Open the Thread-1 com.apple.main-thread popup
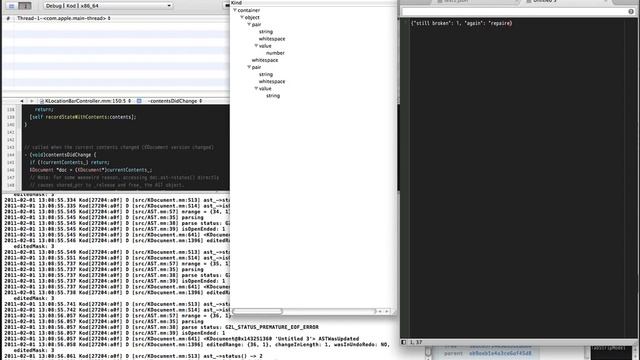Image resolution: width=640 pixels, height=360 pixels. coord(64,18)
